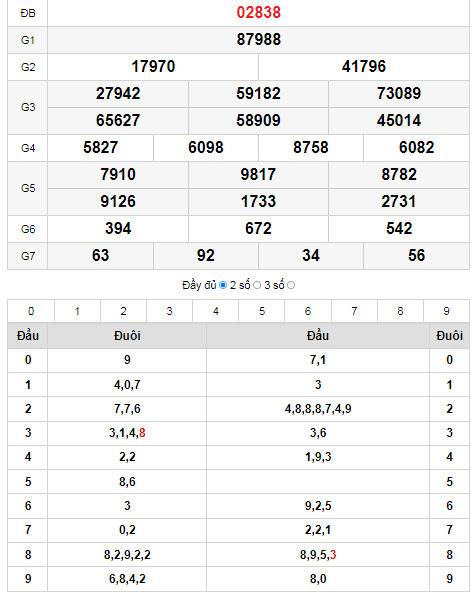Click digit filter tab 1
Viewport: 474px width, 596px height.
pos(77,311)
